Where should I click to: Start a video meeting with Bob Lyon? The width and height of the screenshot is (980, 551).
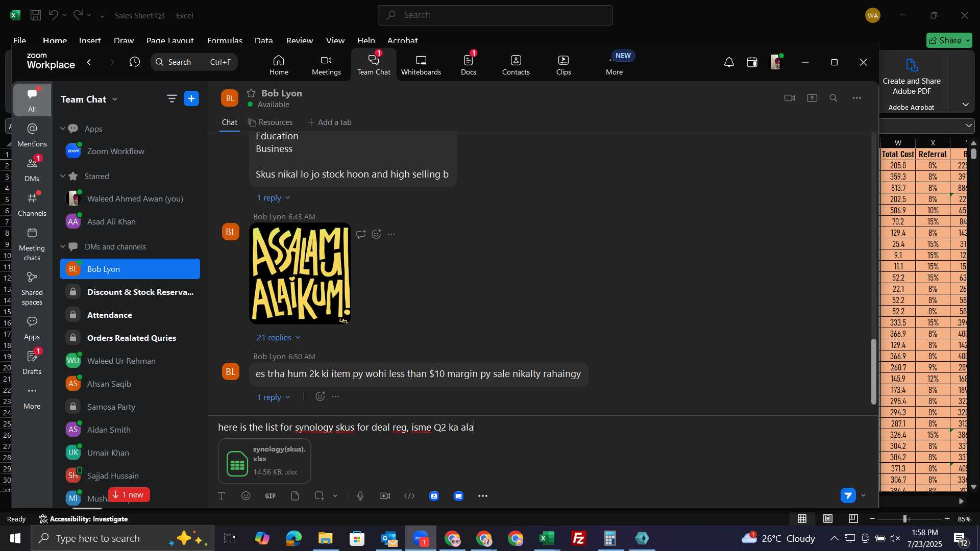[790, 98]
